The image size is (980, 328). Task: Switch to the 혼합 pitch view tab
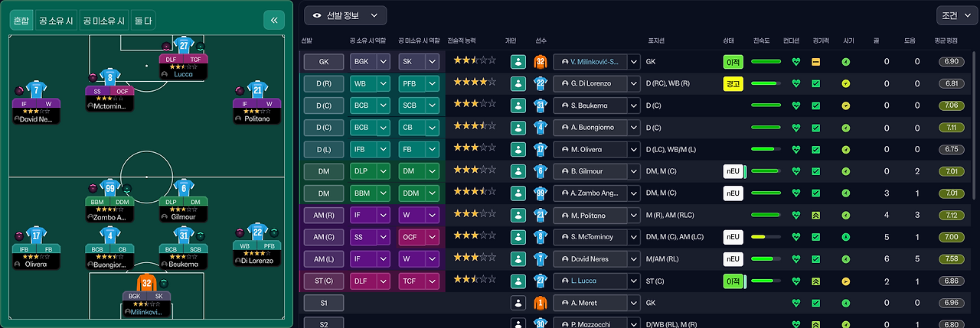[x=20, y=21]
